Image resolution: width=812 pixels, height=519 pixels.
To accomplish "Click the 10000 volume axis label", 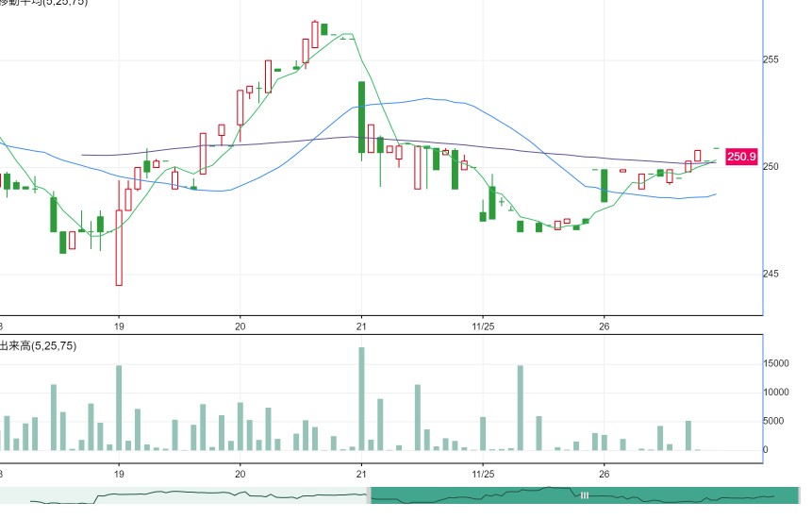I will pyautogui.click(x=776, y=393).
